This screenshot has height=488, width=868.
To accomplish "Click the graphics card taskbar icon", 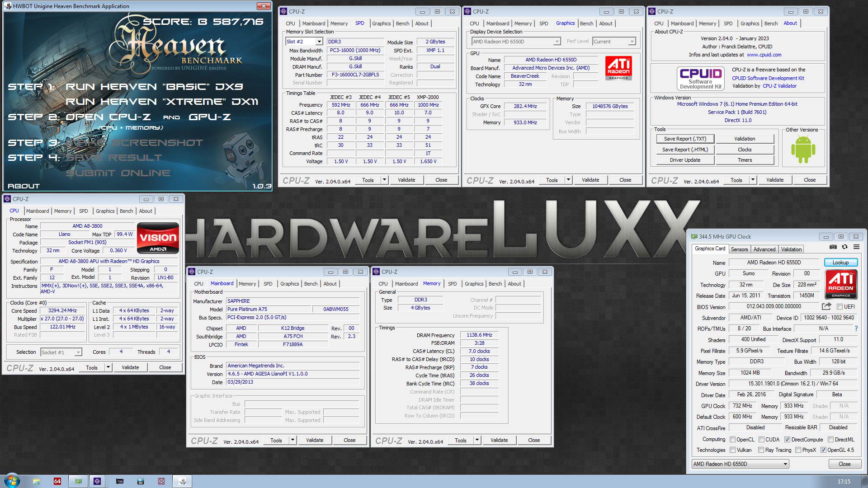I will tap(120, 481).
